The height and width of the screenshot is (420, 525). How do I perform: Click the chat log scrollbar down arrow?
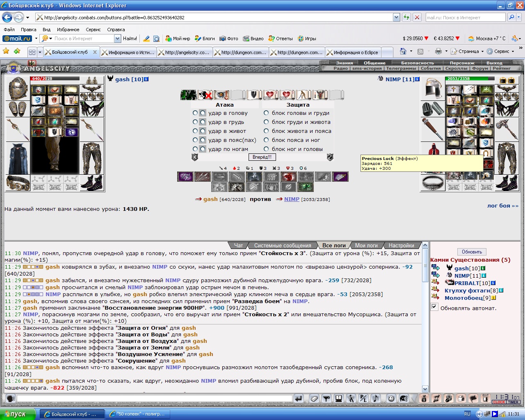[x=425, y=389]
